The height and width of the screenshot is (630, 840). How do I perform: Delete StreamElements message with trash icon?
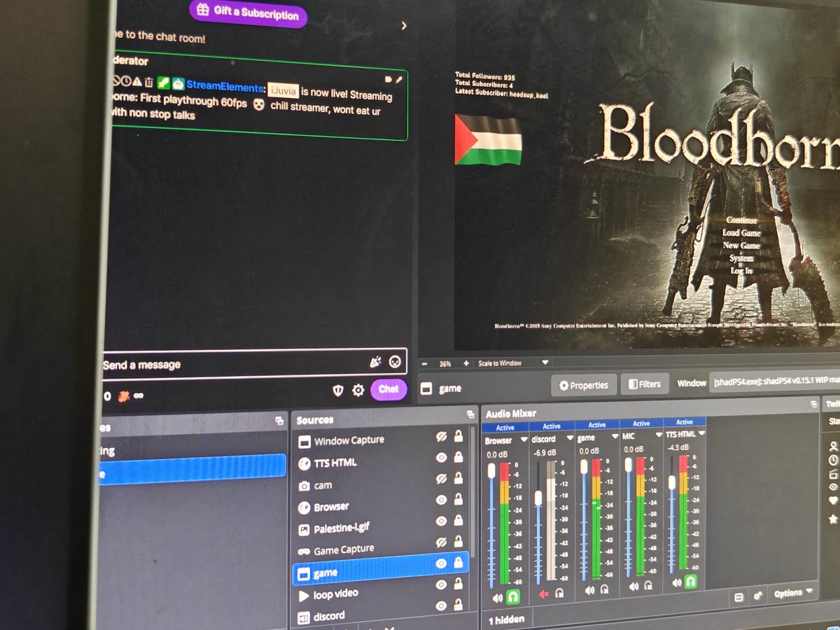pyautogui.click(x=148, y=83)
